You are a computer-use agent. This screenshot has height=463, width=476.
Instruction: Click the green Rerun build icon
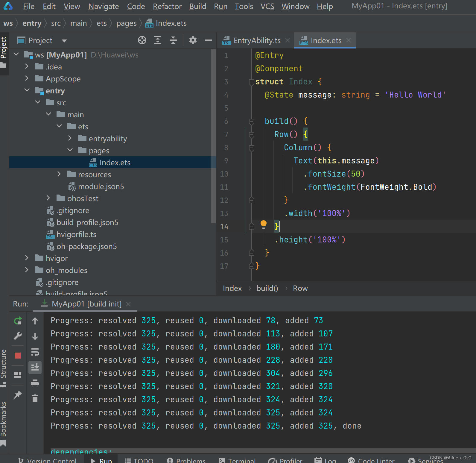[18, 321]
